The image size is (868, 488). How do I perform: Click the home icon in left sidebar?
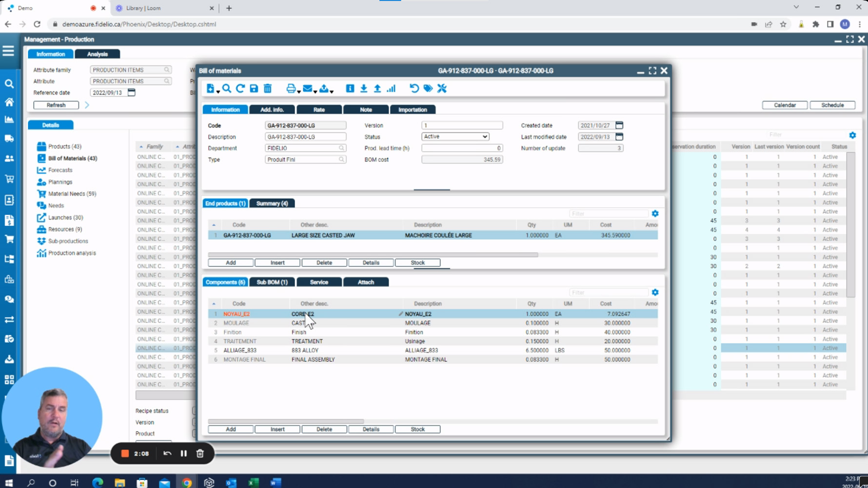point(9,102)
